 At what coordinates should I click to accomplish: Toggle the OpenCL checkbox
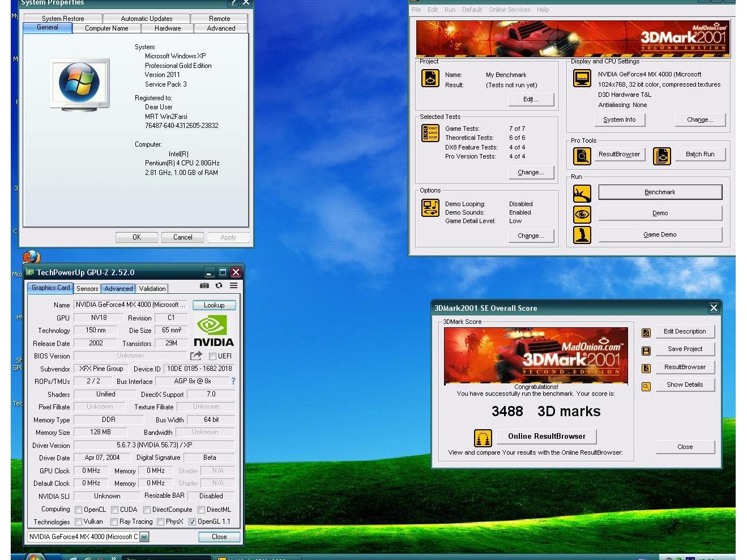pos(79,510)
